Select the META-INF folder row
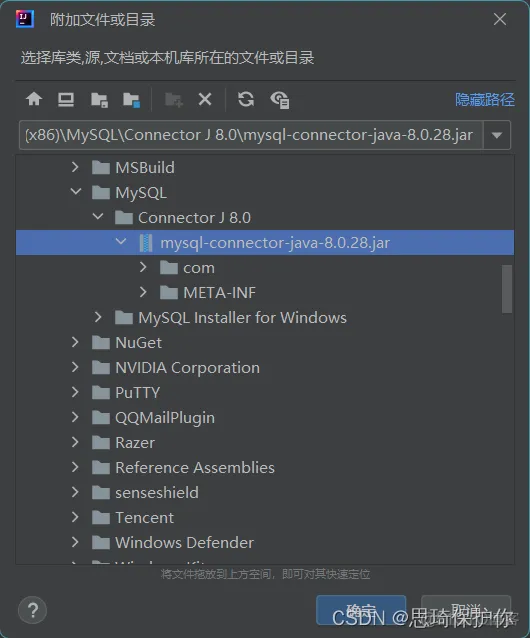 [x=265, y=293]
